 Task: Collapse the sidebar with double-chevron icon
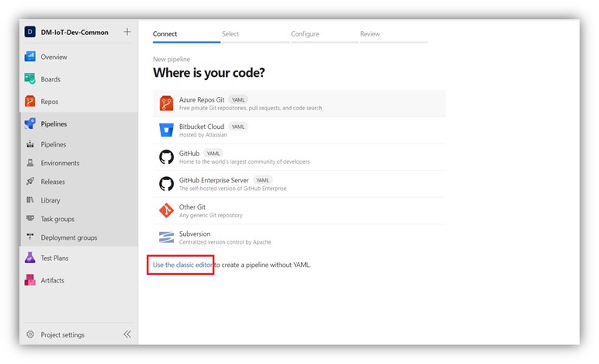click(x=127, y=335)
